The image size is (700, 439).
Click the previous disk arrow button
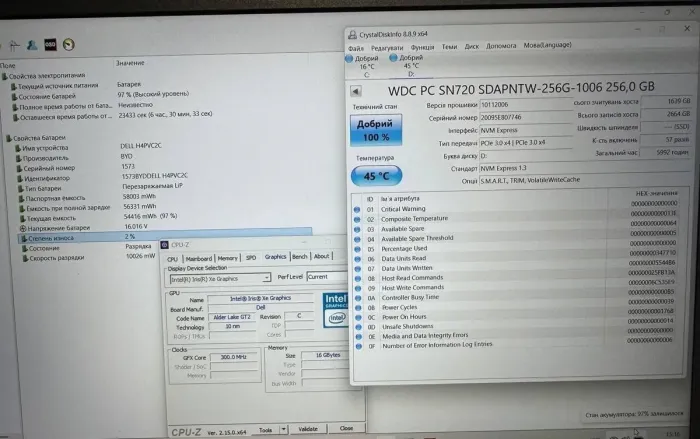pyautogui.click(x=357, y=88)
